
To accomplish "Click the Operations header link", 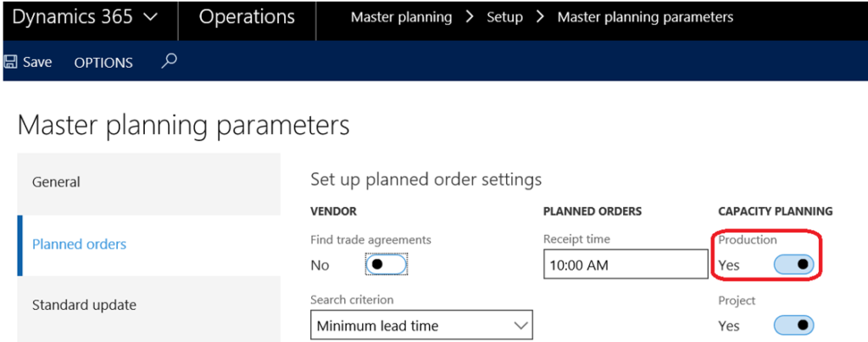I will point(247,17).
